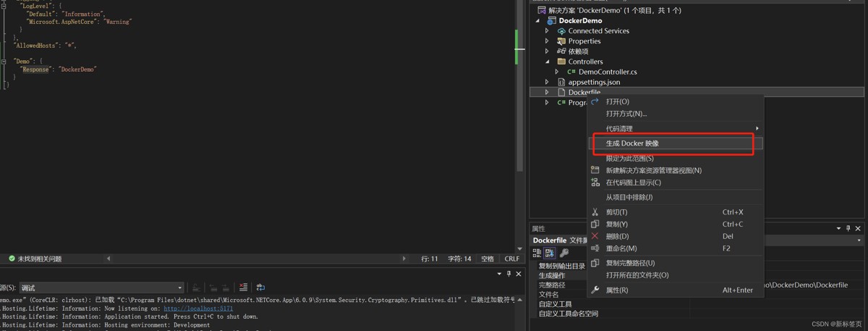
Task: Choose 从项目中排除(J) menu item
Action: (676, 197)
